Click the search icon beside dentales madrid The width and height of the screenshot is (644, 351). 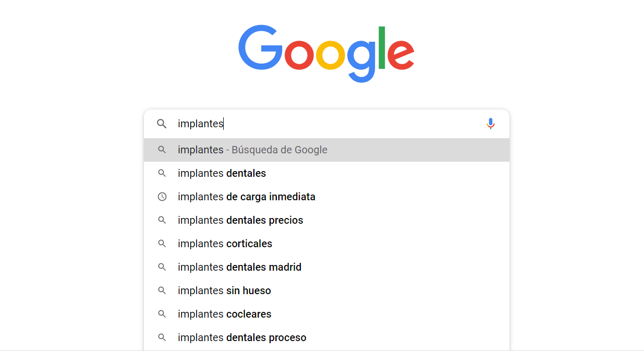coord(162,267)
